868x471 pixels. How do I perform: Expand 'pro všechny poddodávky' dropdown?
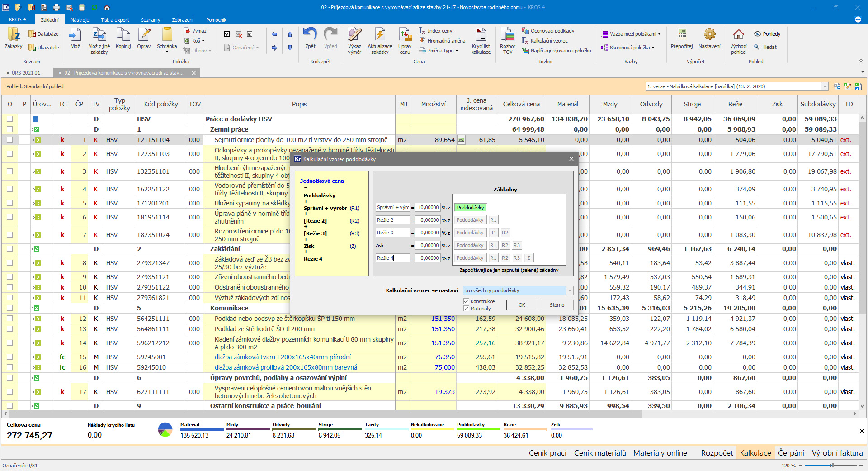pyautogui.click(x=570, y=290)
